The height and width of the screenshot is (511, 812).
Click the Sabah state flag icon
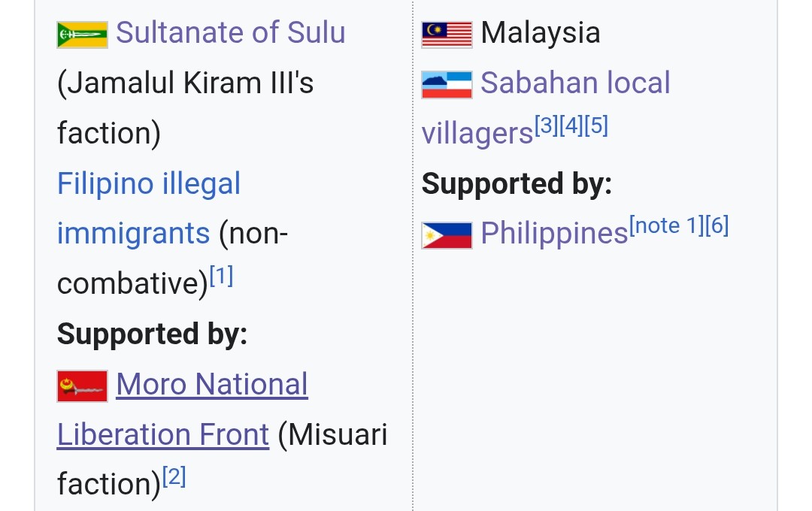[447, 85]
